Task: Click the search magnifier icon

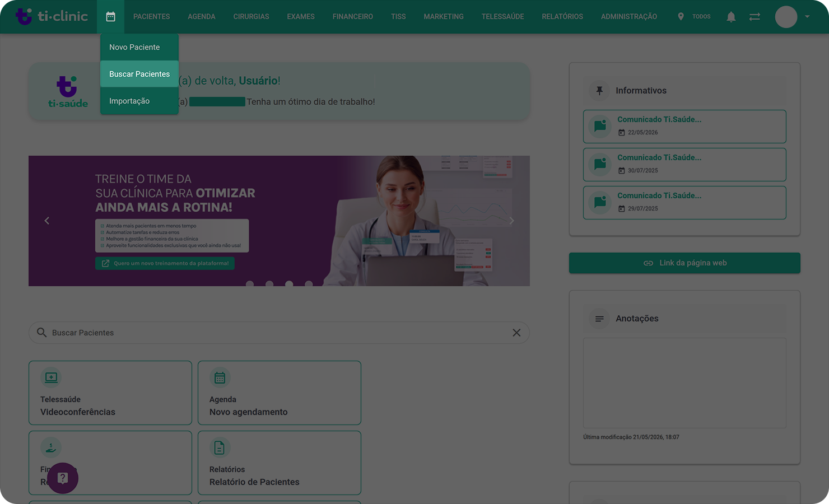Action: (x=41, y=333)
